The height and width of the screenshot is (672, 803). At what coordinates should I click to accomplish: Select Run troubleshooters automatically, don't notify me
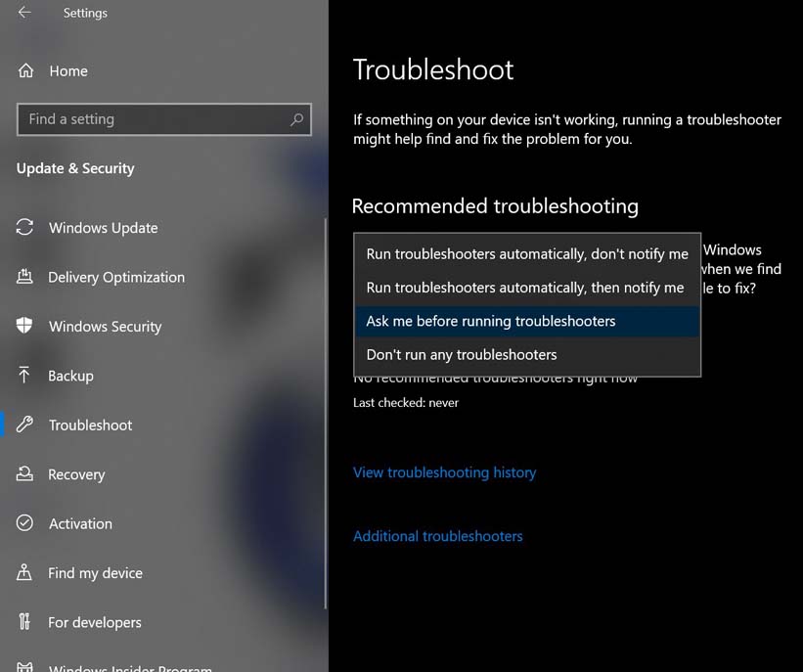coord(527,254)
